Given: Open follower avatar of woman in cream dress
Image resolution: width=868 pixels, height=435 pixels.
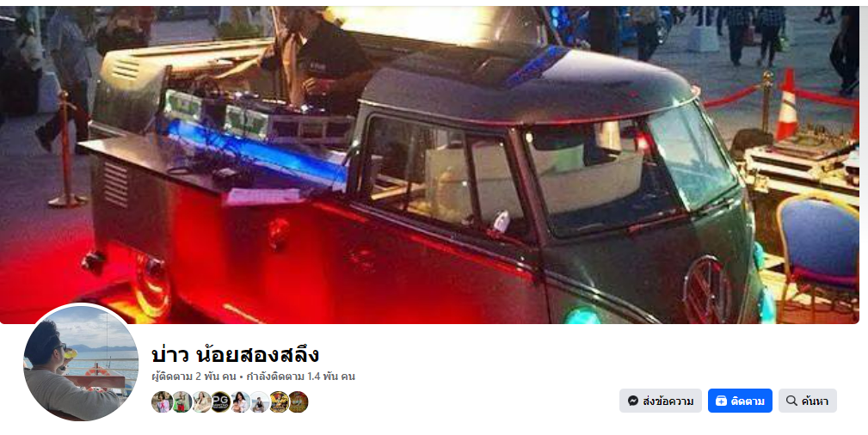Looking at the screenshot, I should 201,401.
